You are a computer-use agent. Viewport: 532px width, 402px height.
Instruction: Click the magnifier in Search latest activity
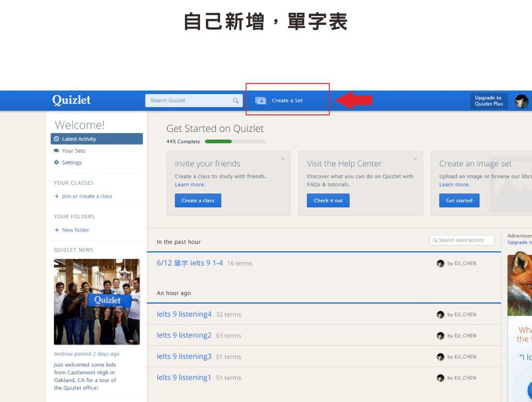point(435,240)
